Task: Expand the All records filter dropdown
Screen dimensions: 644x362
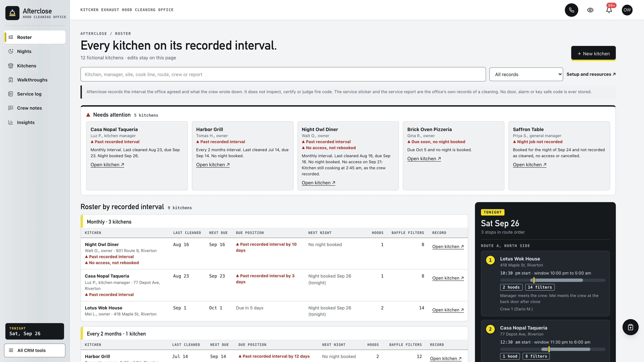Action: pos(526,74)
